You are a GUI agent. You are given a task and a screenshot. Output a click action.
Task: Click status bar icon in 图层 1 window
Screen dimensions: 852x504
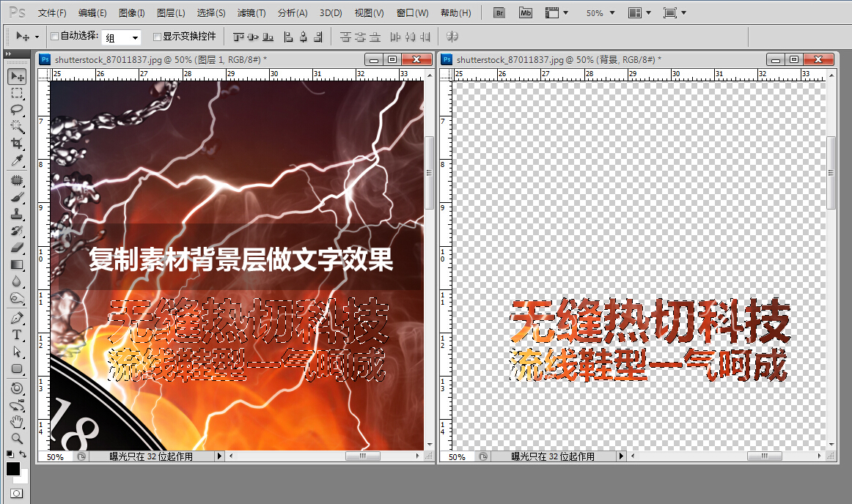[x=81, y=457]
